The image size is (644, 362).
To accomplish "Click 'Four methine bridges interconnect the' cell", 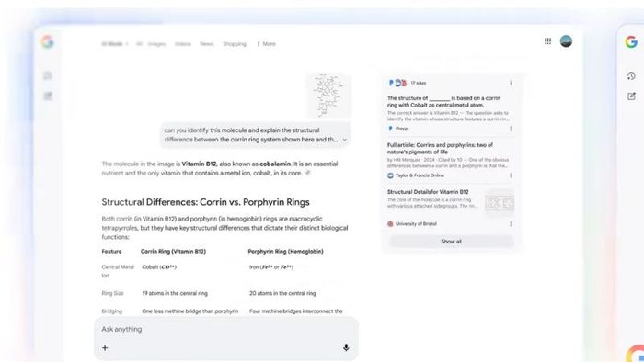I will point(295,311).
